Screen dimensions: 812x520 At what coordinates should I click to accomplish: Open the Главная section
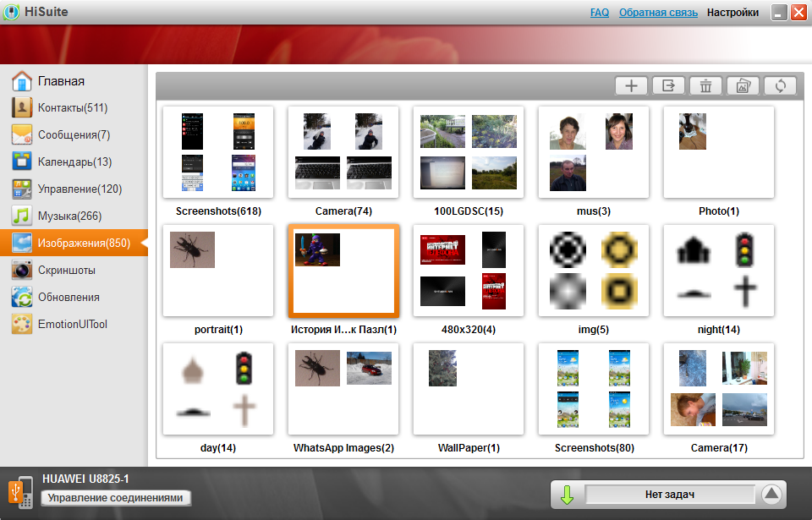point(61,81)
